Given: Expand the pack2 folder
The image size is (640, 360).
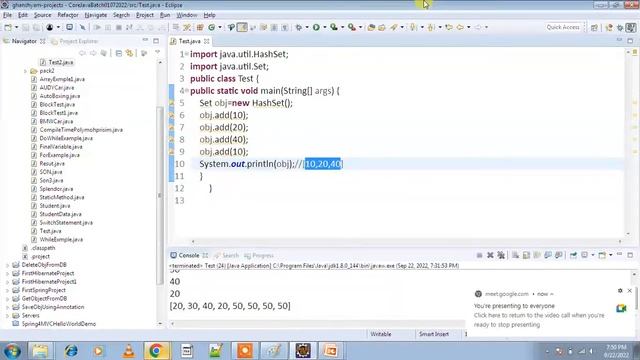Looking at the screenshot, I should [x=25, y=71].
